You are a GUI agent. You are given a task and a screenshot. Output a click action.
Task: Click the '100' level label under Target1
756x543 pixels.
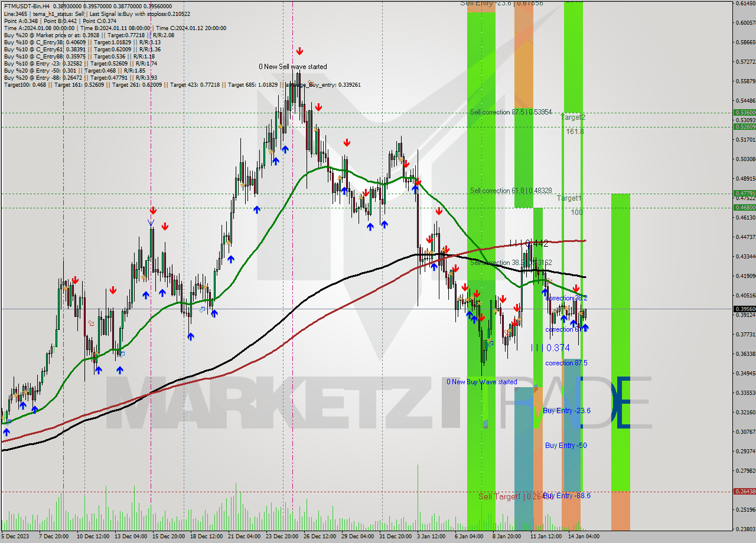(577, 211)
